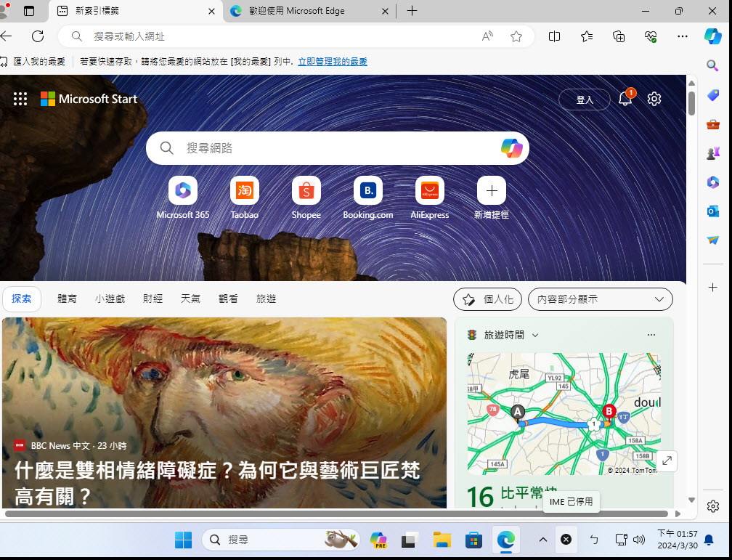Select the 天氣 feed tab
Image resolution: width=732 pixels, height=560 pixels.
190,299
